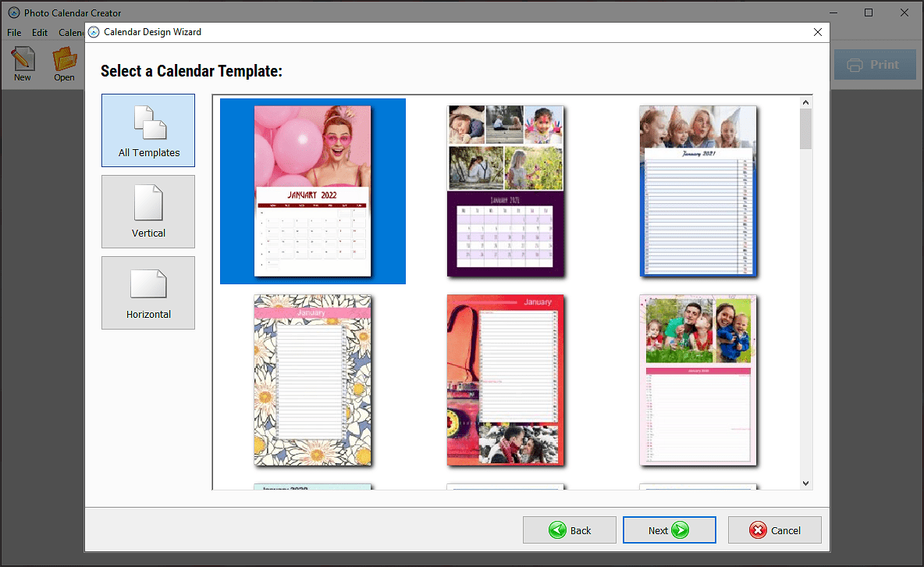Maximize the Photo Calendar Creator window
The image size is (924, 567).
[869, 12]
